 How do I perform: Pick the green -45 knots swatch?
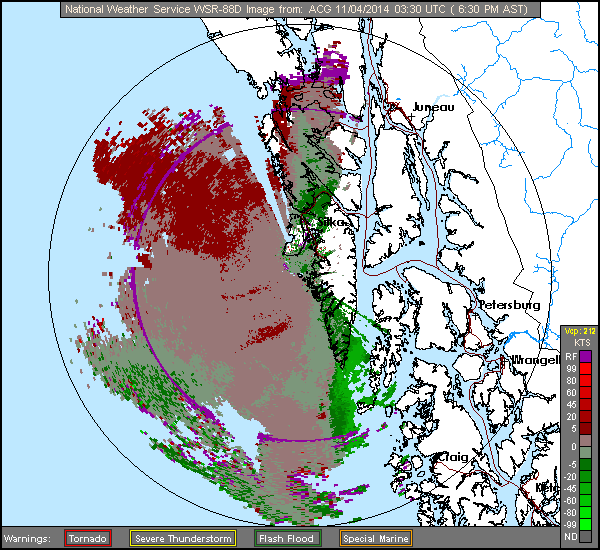[585, 488]
